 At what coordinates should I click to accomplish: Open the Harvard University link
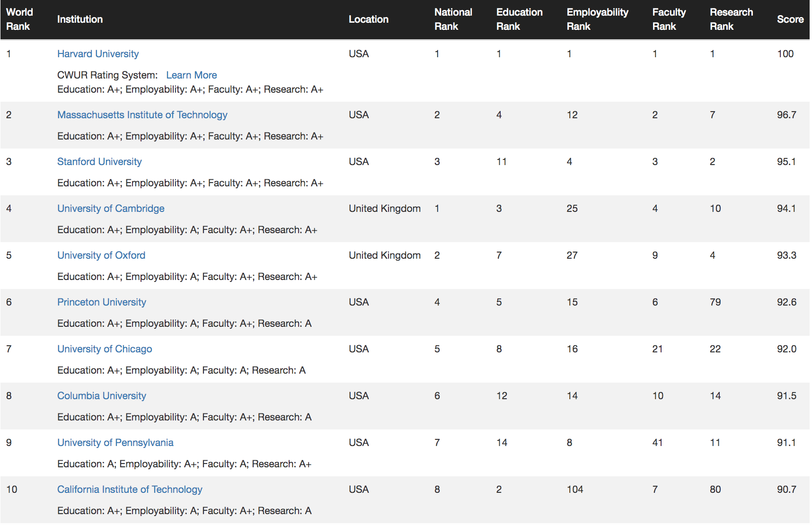pos(98,54)
